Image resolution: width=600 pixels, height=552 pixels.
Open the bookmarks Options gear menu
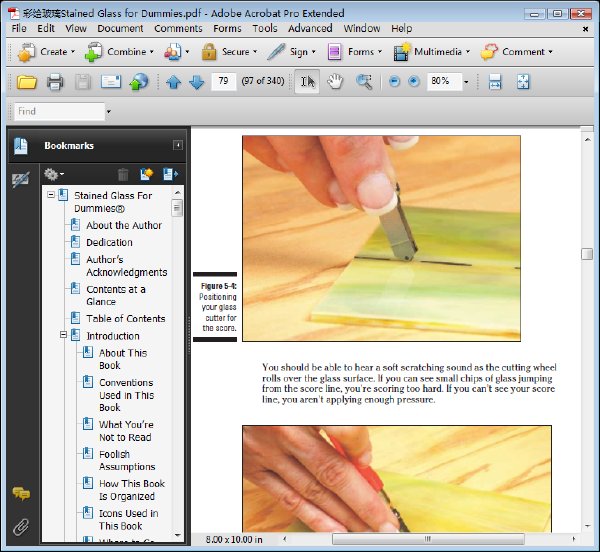point(54,174)
